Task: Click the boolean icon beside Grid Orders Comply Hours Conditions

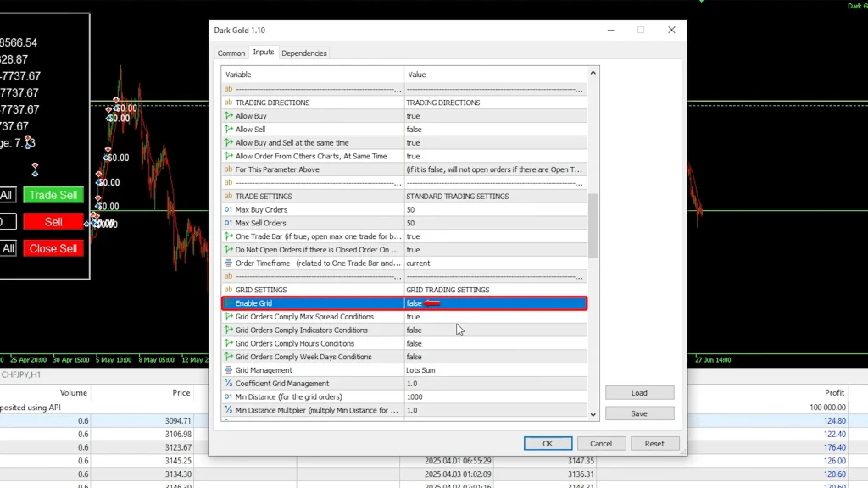Action: tap(228, 343)
